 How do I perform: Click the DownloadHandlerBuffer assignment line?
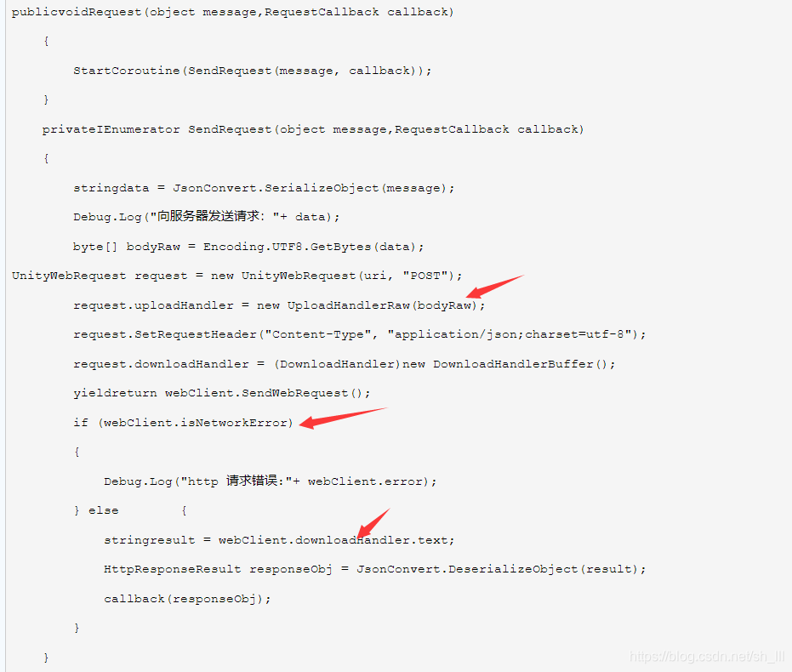(x=344, y=364)
